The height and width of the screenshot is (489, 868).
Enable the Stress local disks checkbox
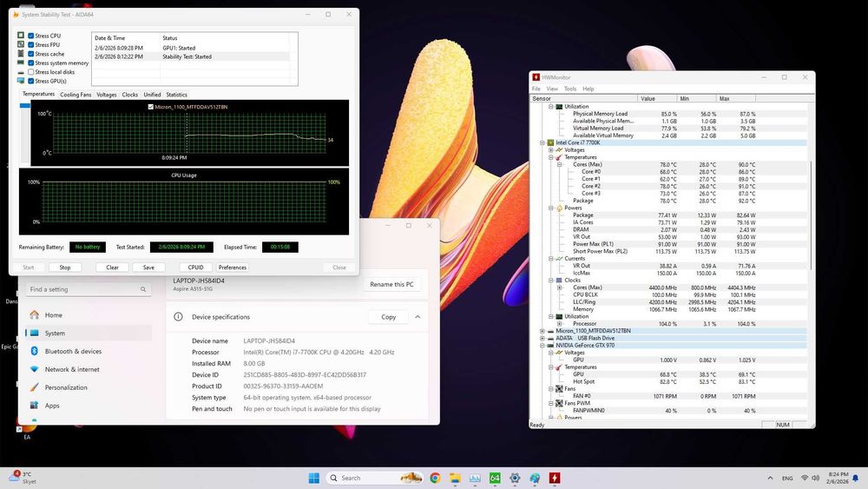click(31, 72)
